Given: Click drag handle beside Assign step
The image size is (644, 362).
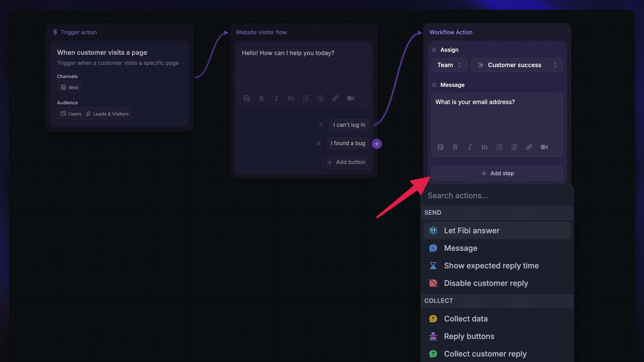Looking at the screenshot, I should [434, 50].
